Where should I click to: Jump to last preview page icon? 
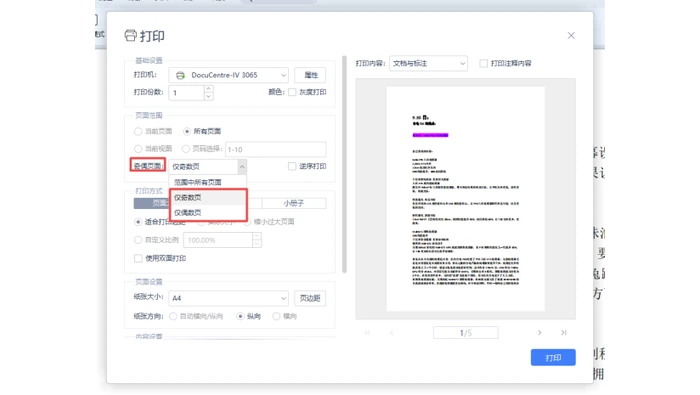[x=564, y=333]
